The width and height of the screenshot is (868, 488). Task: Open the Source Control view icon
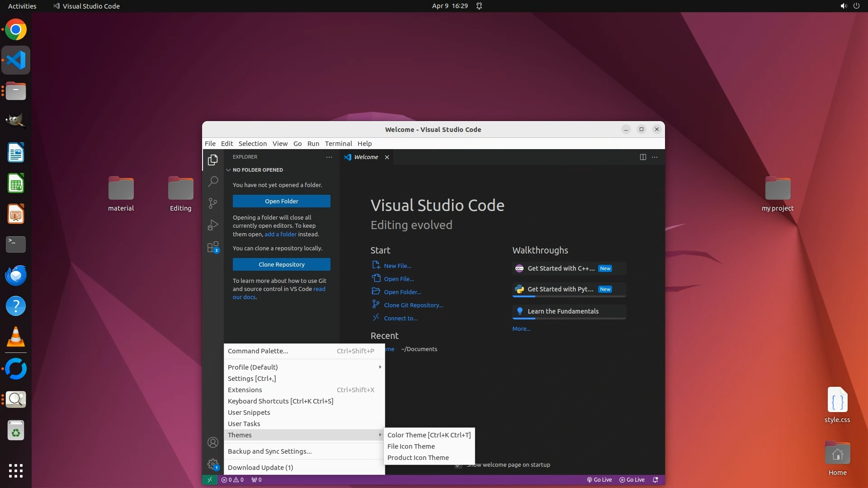pyautogui.click(x=212, y=203)
